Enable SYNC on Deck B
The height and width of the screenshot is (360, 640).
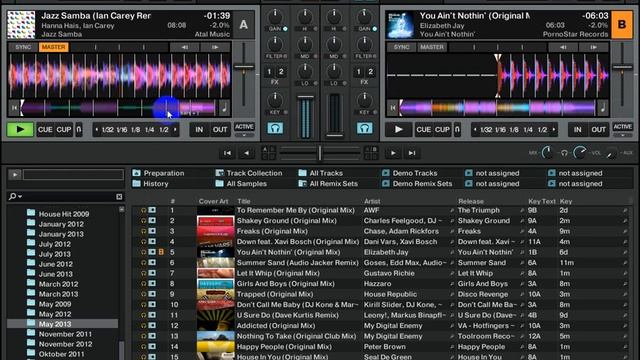(401, 47)
